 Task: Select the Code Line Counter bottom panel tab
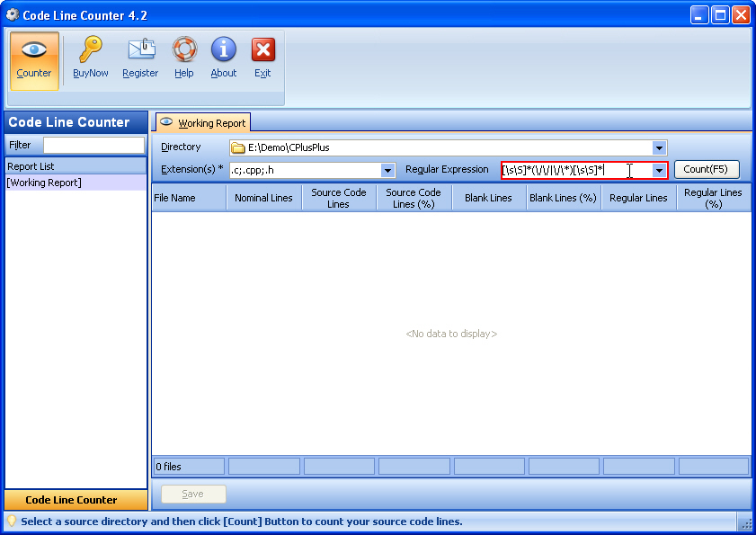[x=76, y=500]
